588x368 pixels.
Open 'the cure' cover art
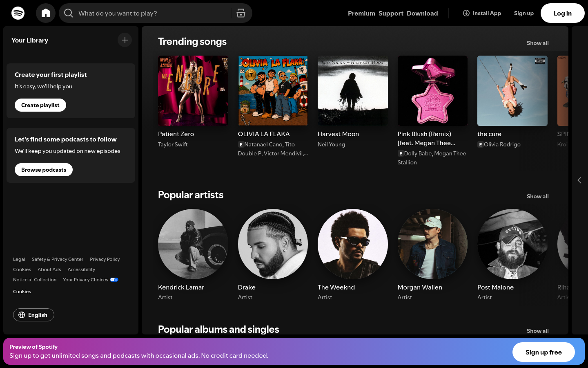(x=512, y=91)
